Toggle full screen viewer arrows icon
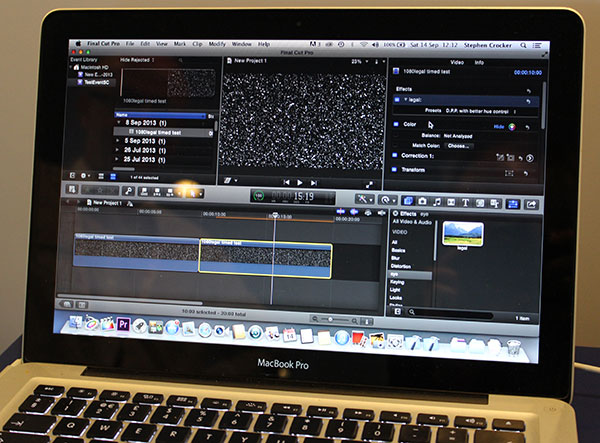600x443 pixels. 369,185
